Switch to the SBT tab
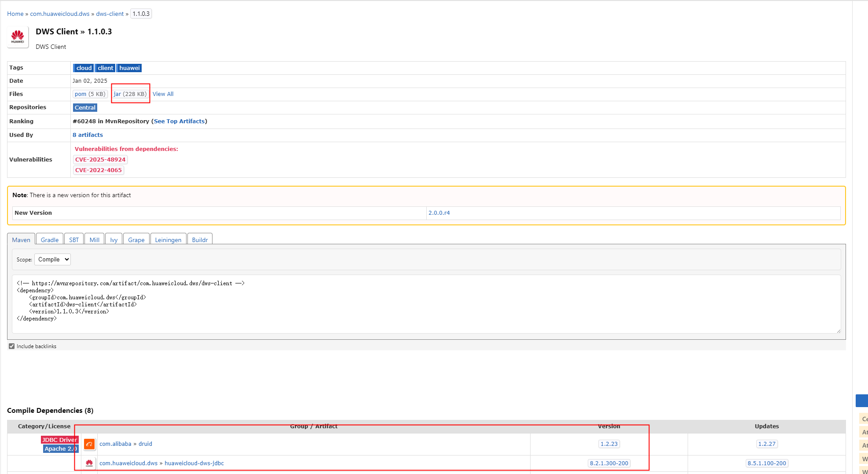Image resolution: width=868 pixels, height=474 pixels. coord(74,240)
